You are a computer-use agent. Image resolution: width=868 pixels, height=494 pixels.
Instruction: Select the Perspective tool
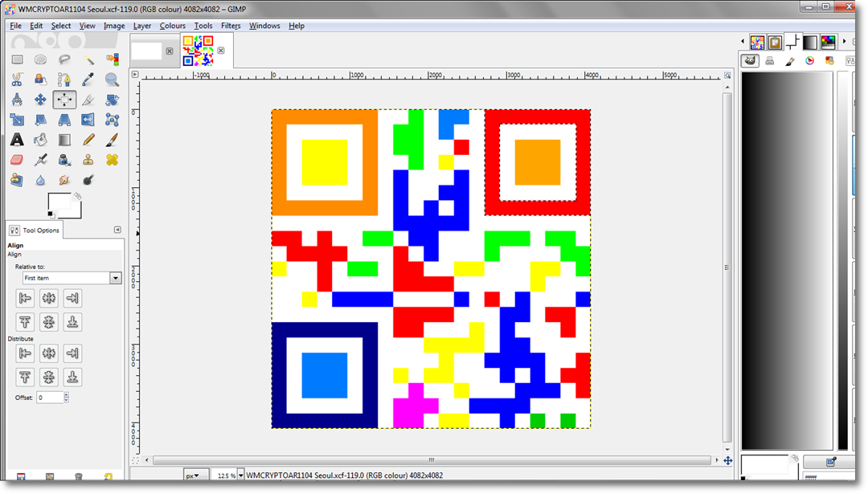click(64, 120)
